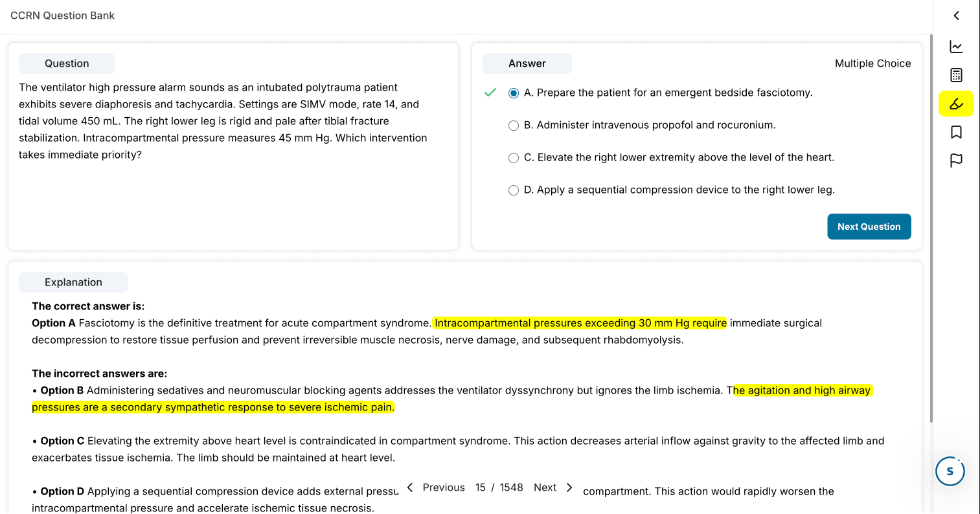Viewport: 980px width, 514px height.
Task: Select radio option B, propofol and rocuronium
Action: coord(514,125)
